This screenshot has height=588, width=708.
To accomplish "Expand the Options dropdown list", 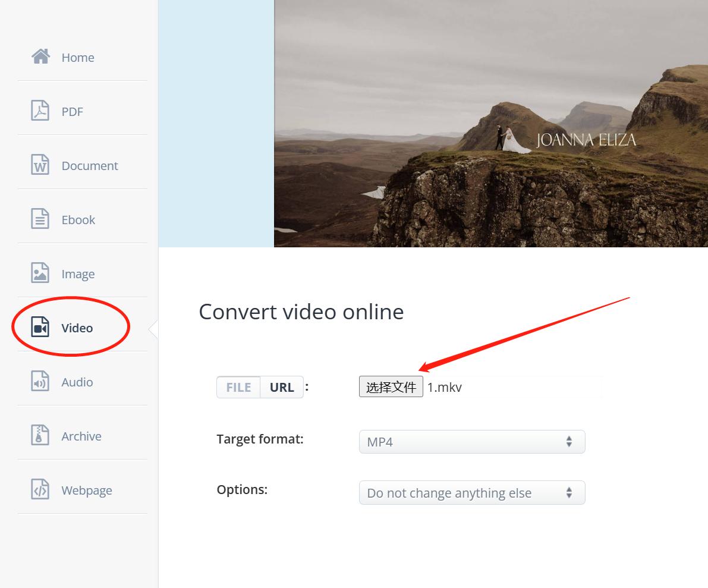I will (x=464, y=493).
